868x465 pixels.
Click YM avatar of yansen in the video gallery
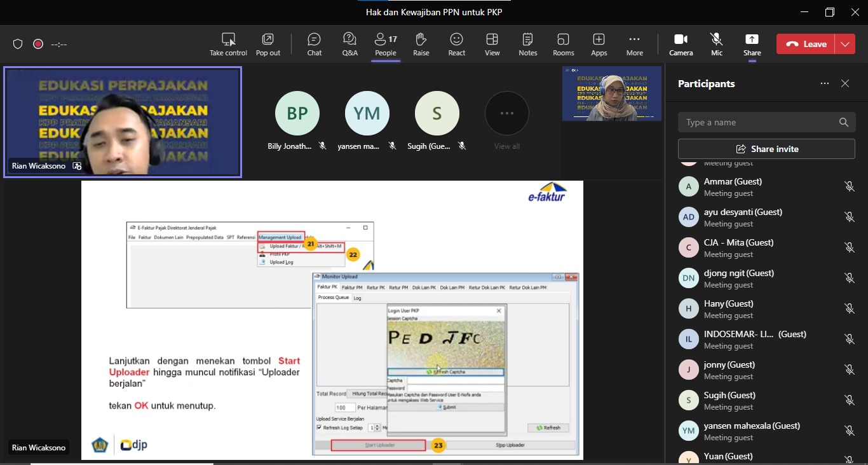[367, 113]
